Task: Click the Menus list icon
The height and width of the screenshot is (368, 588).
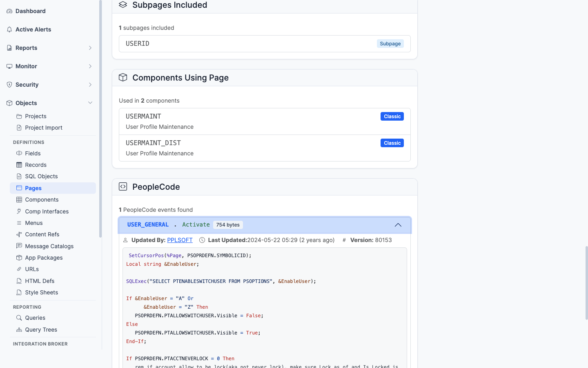Action: 19,223
